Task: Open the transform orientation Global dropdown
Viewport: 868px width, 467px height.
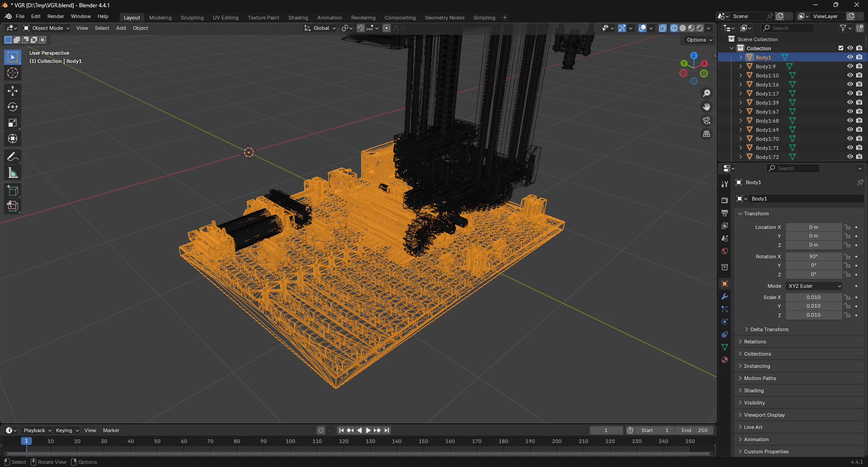Action: pyautogui.click(x=320, y=28)
